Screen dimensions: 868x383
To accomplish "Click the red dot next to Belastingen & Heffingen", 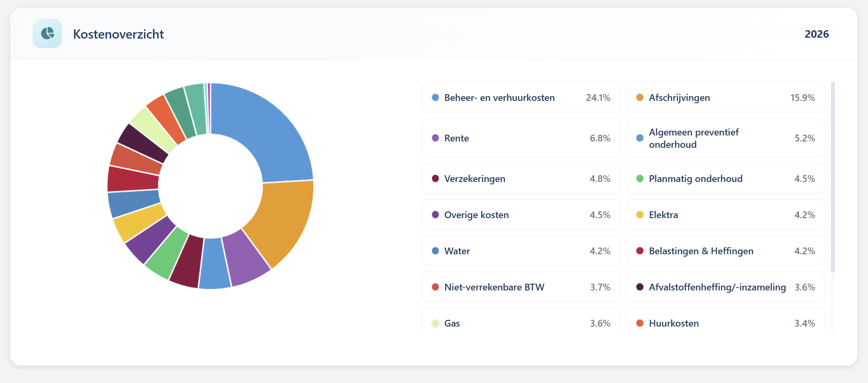I will (640, 251).
